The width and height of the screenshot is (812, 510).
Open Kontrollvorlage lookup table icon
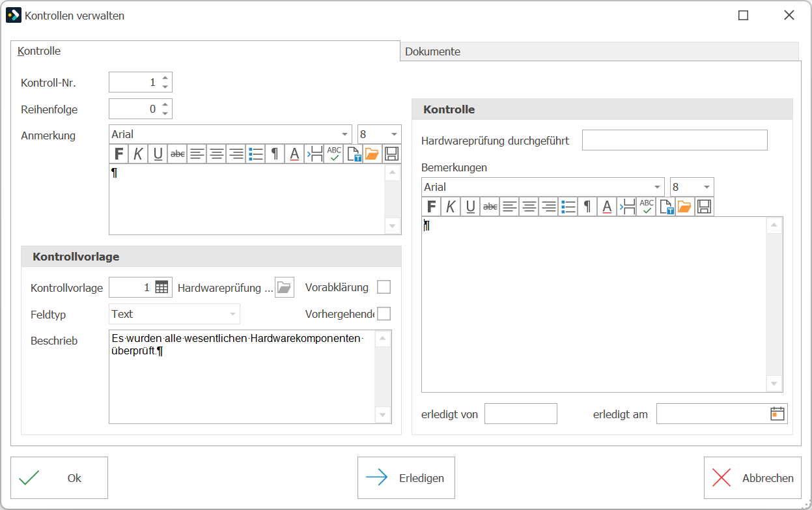coord(161,287)
